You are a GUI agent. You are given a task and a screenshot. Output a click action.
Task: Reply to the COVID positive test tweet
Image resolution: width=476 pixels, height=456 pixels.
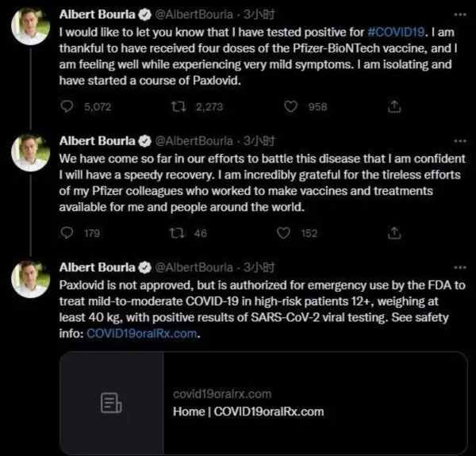67,105
